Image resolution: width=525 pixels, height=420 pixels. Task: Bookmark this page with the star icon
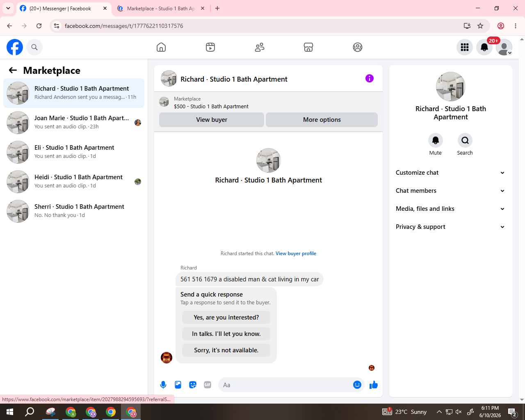click(x=480, y=26)
